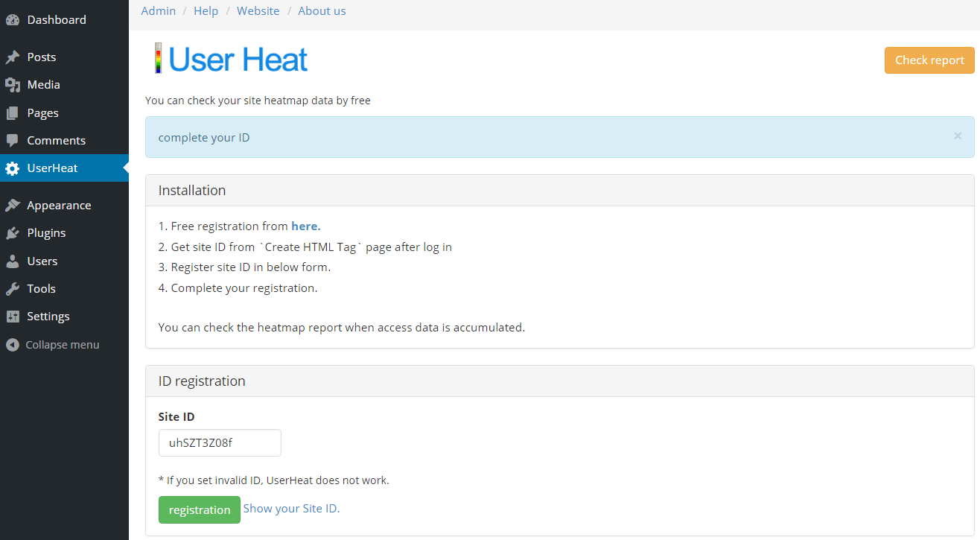
Task: Click the Pages document icon
Action: coord(12,113)
